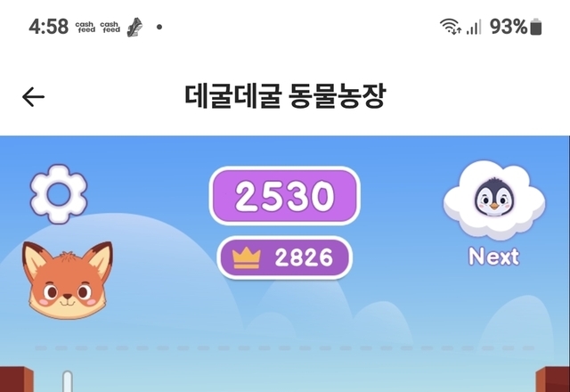570x392 pixels.
Task: Tap the battery icon in status bar
Action: [x=536, y=27]
